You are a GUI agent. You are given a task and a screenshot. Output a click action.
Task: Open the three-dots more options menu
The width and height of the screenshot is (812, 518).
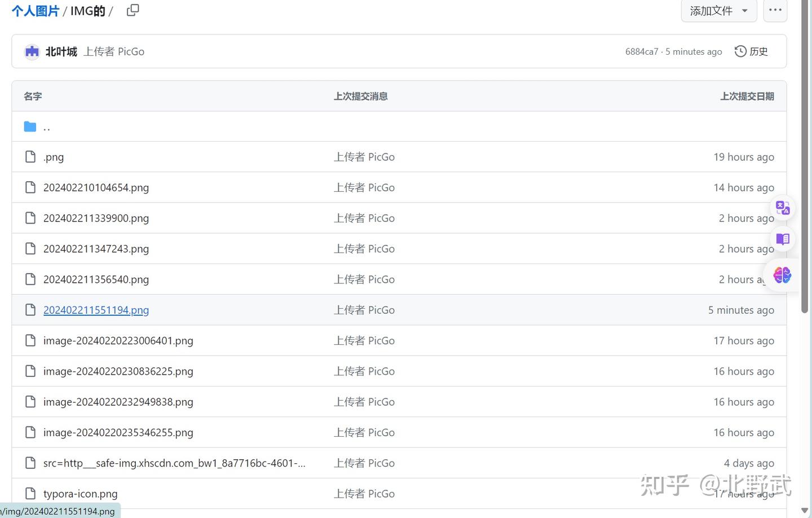tap(775, 10)
